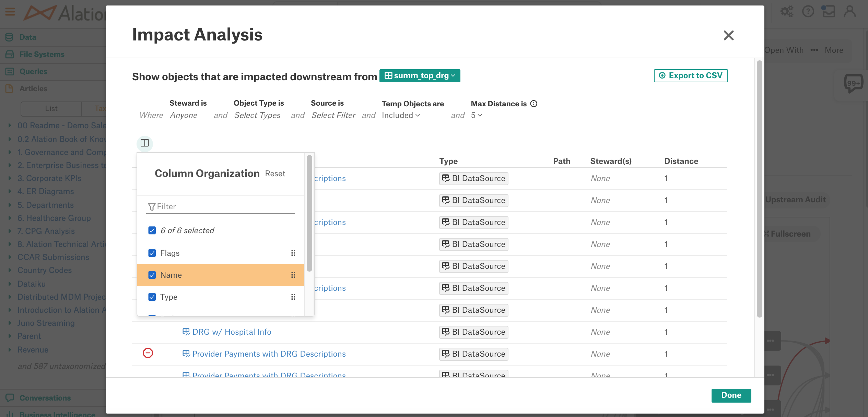Open Provider Payments with DRG Descriptions flagged row

269,354
